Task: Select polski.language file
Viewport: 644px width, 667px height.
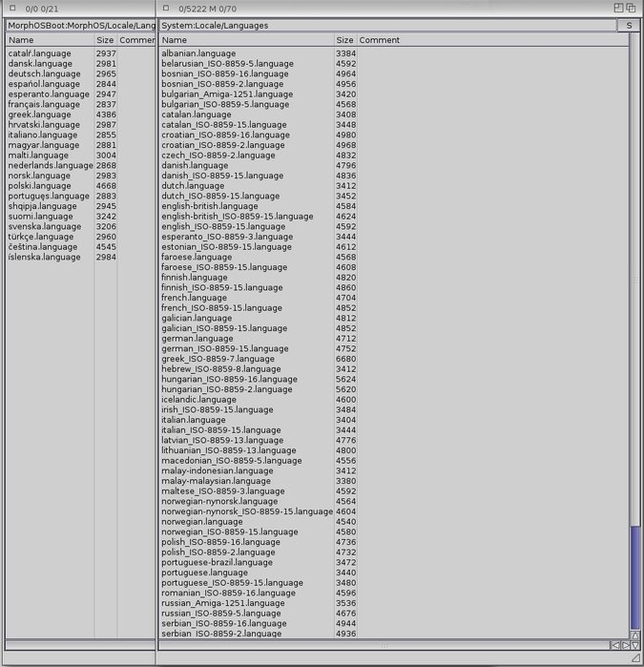Action: [x=39, y=186]
